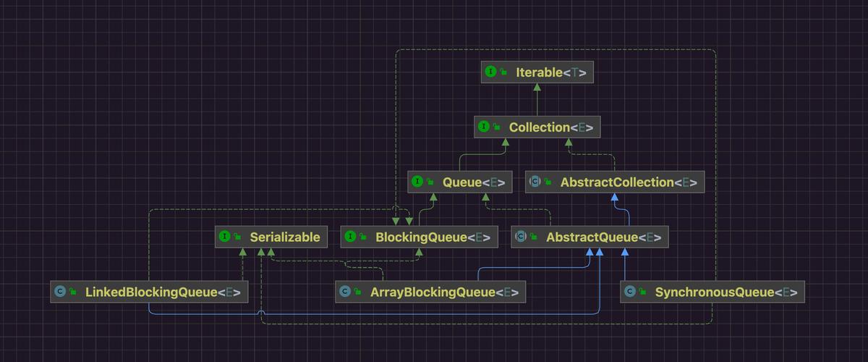Click the class icon on LinkedBlockingQueue
Image resolution: width=868 pixels, height=362 pixels.
tap(60, 292)
